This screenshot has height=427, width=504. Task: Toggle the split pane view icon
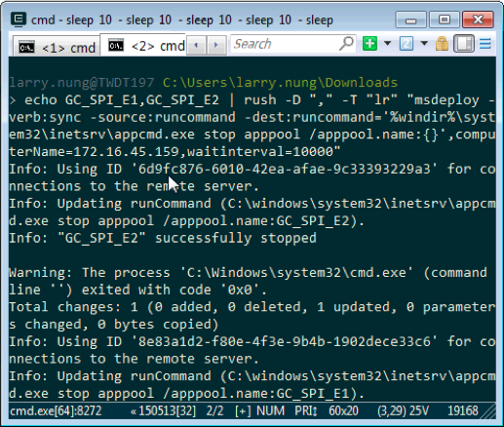[x=464, y=43]
